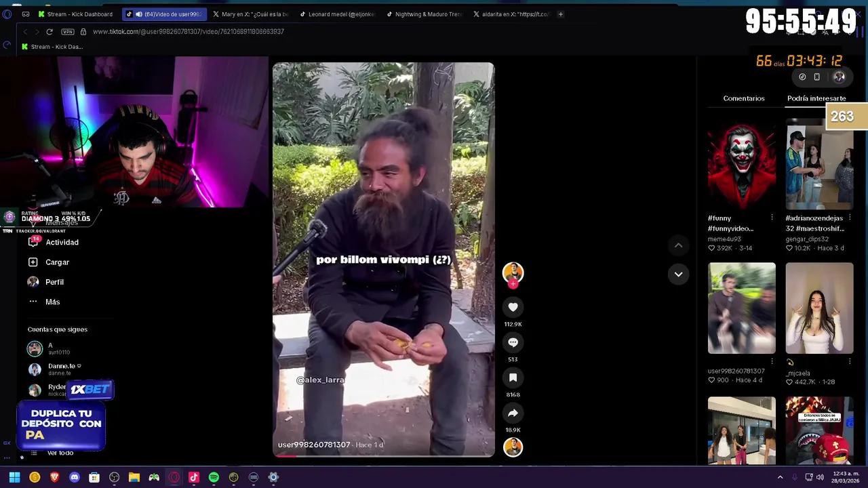
Task: Open Cargar upload page
Action: pos(57,262)
